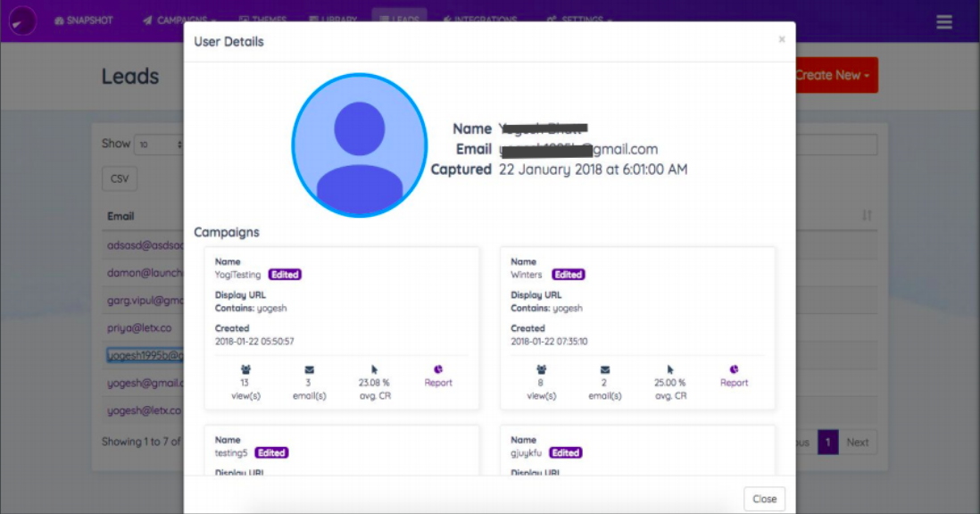Click the Winters campaign name
The image size is (980, 514).
[x=527, y=275]
